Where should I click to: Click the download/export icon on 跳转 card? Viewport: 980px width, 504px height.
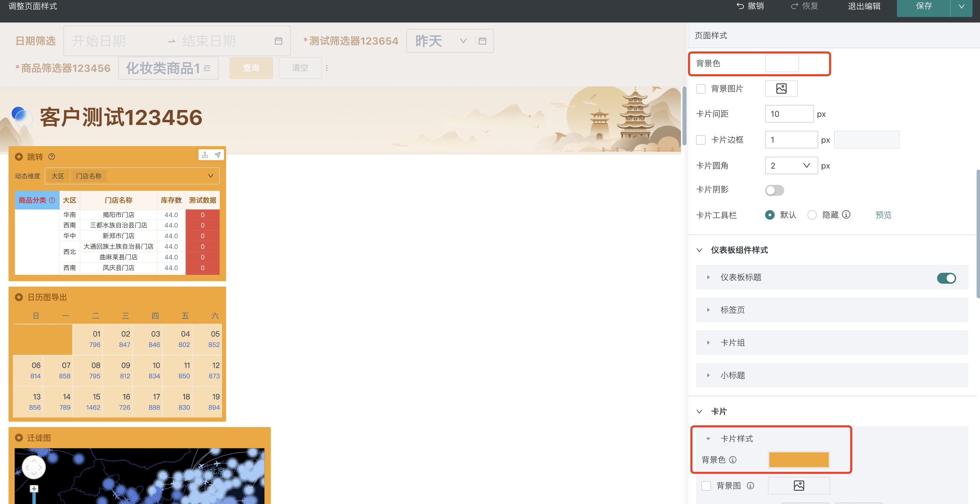click(x=205, y=155)
